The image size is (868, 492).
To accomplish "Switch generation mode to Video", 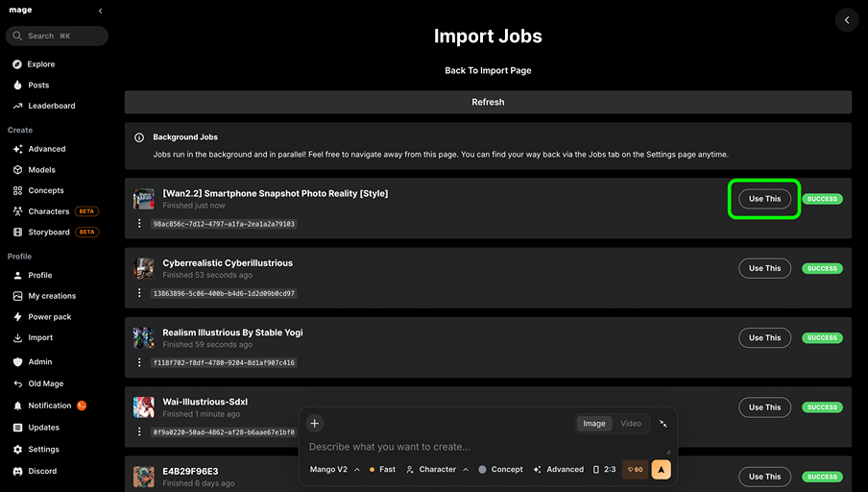I will (x=631, y=424).
